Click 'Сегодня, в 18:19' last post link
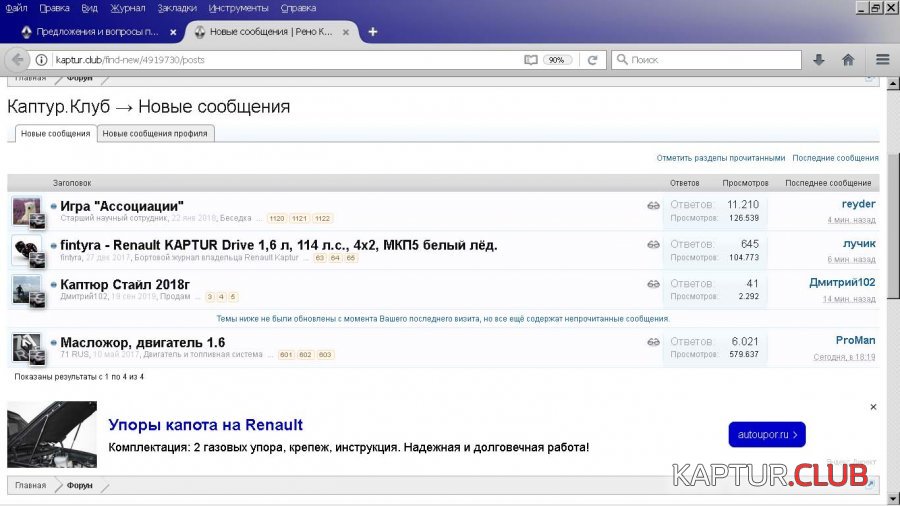The width and height of the screenshot is (900, 506). [x=844, y=357]
